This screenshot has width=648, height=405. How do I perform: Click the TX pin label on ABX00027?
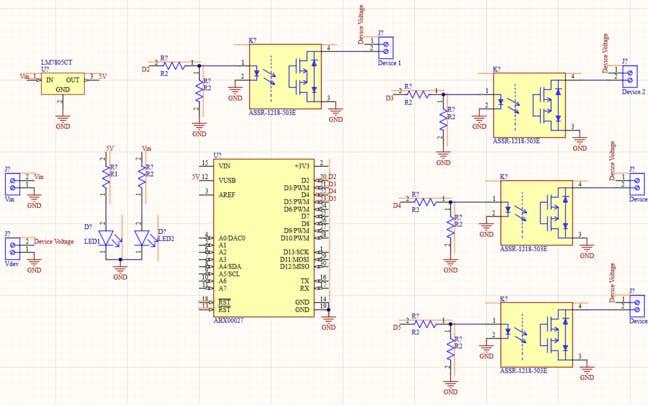point(305,281)
